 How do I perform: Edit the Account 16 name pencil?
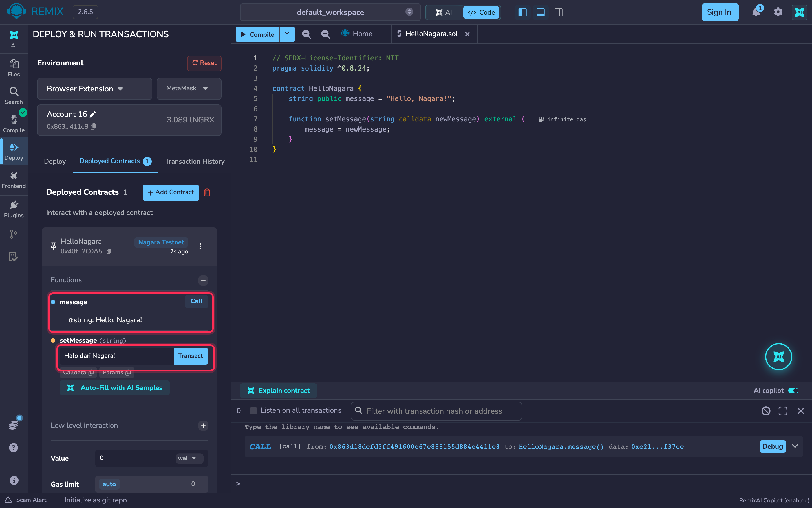pyautogui.click(x=93, y=114)
